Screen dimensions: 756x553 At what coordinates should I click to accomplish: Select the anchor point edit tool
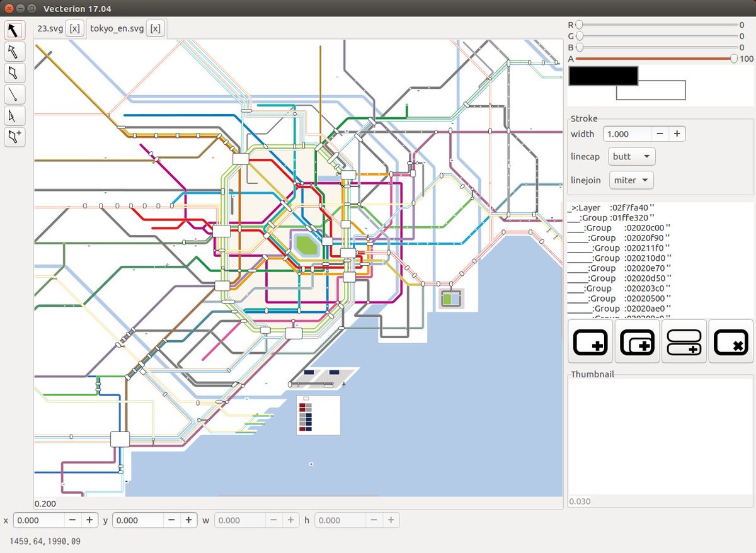point(14,115)
